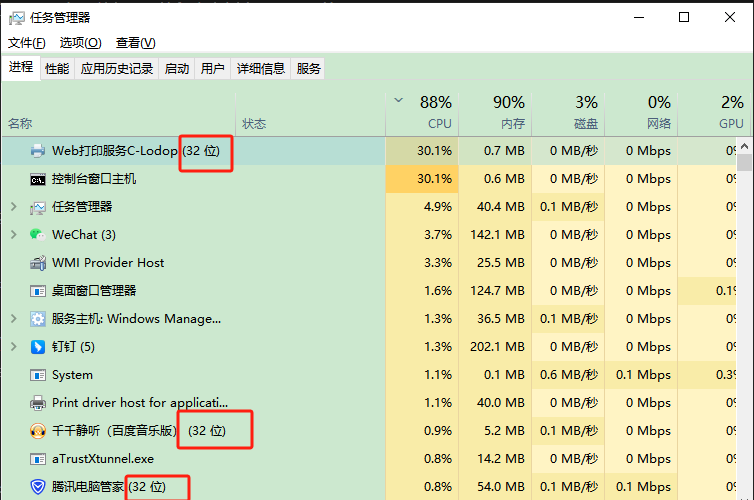Click 控制台窗口主机's 30.1% CPU cell
Viewport: 754px width, 500px height.
[x=422, y=179]
